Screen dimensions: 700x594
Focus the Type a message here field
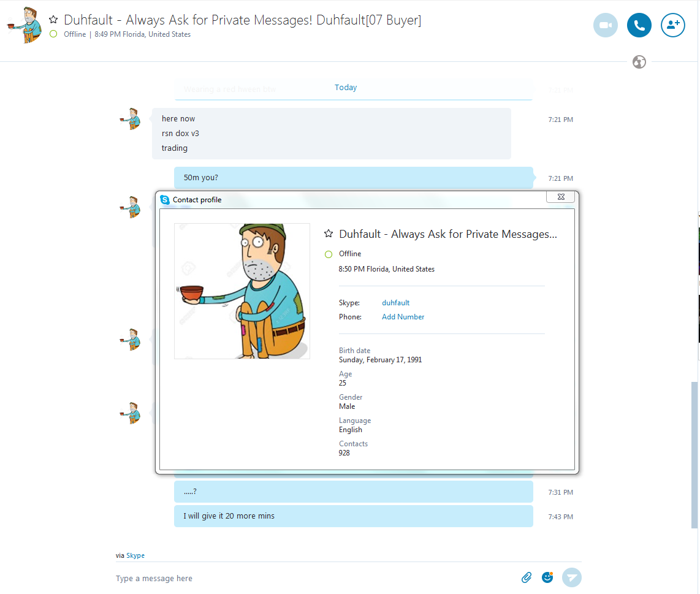313,579
